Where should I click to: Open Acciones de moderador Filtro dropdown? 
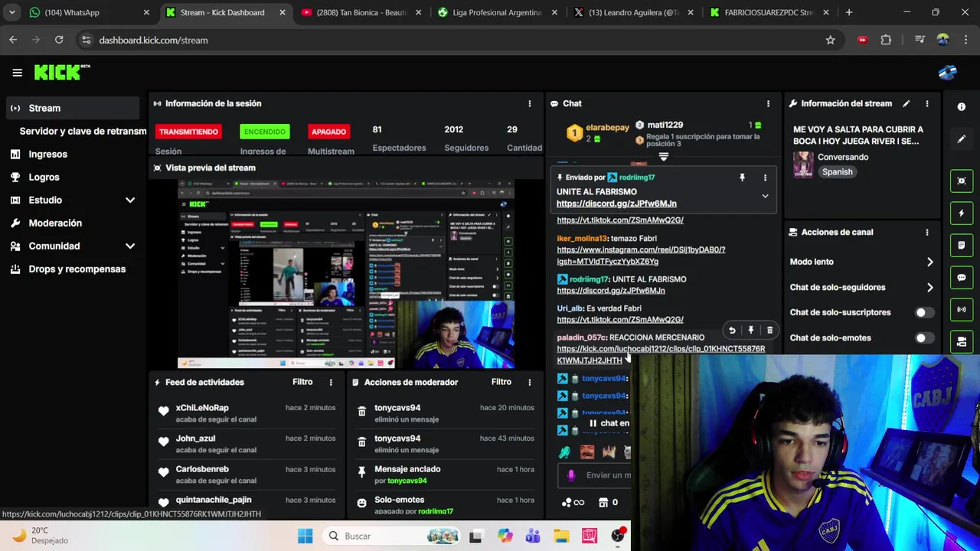coord(501,382)
